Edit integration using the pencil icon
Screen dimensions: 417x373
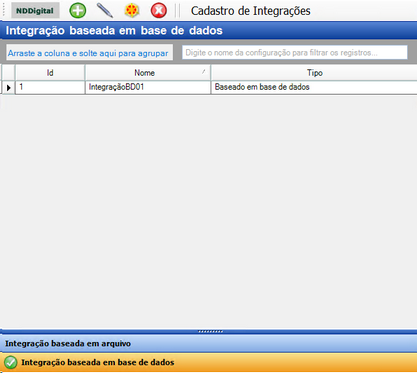105,10
